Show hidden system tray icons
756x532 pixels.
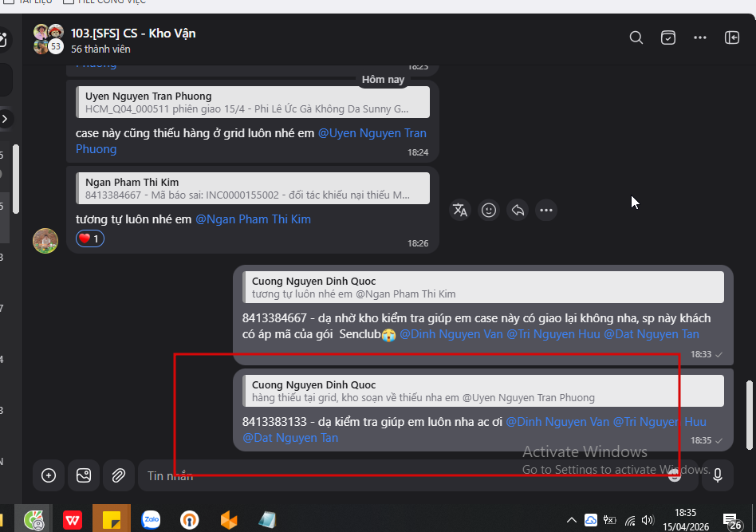571,520
